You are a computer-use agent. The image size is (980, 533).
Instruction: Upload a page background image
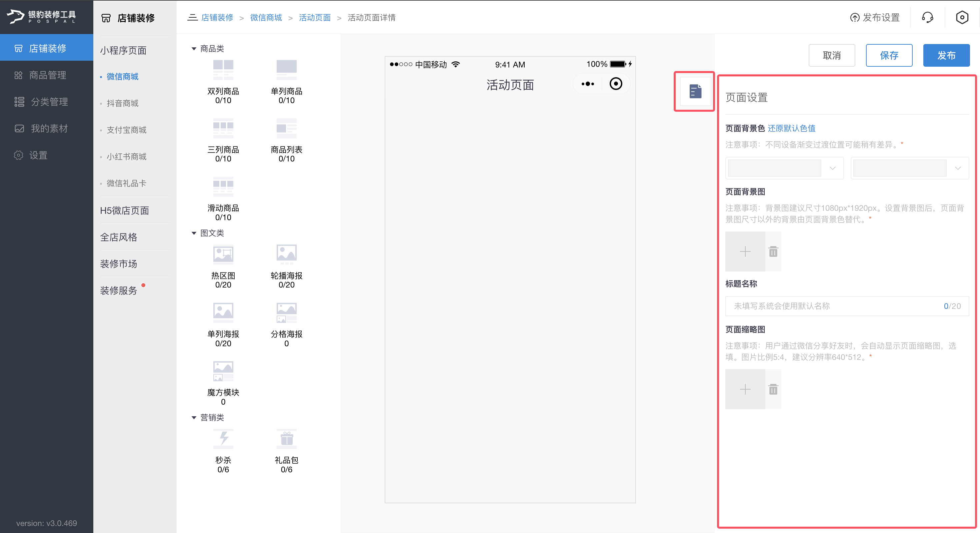tap(745, 251)
